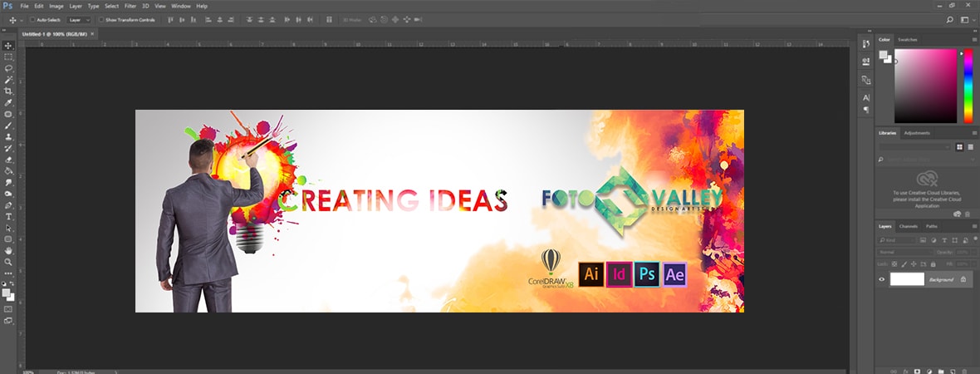
Task: Select the Path Selection tool
Action: click(x=9, y=228)
